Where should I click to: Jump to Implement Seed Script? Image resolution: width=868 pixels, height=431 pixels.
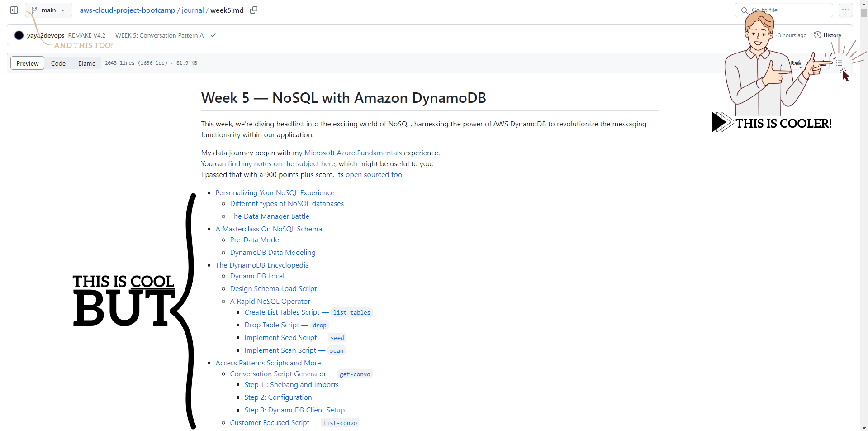295,338
